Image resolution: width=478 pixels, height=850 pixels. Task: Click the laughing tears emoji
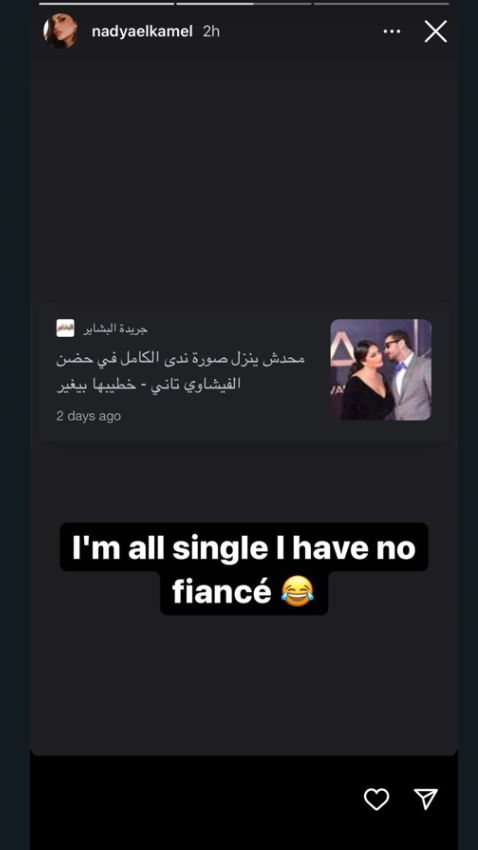tap(298, 591)
